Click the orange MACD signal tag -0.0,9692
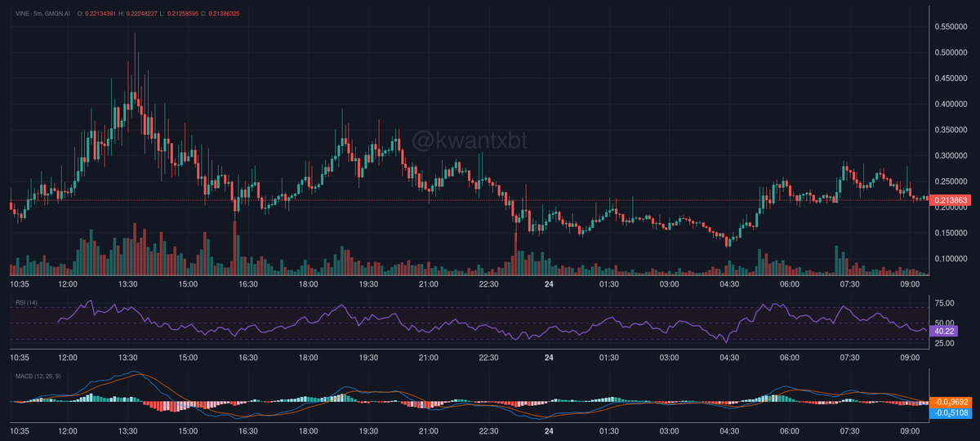The image size is (980, 441). click(x=949, y=401)
